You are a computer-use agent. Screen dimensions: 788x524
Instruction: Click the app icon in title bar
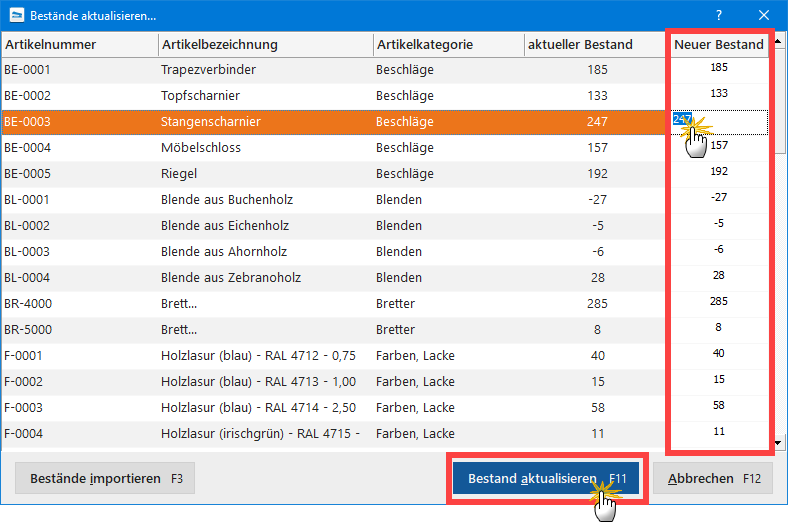17,16
